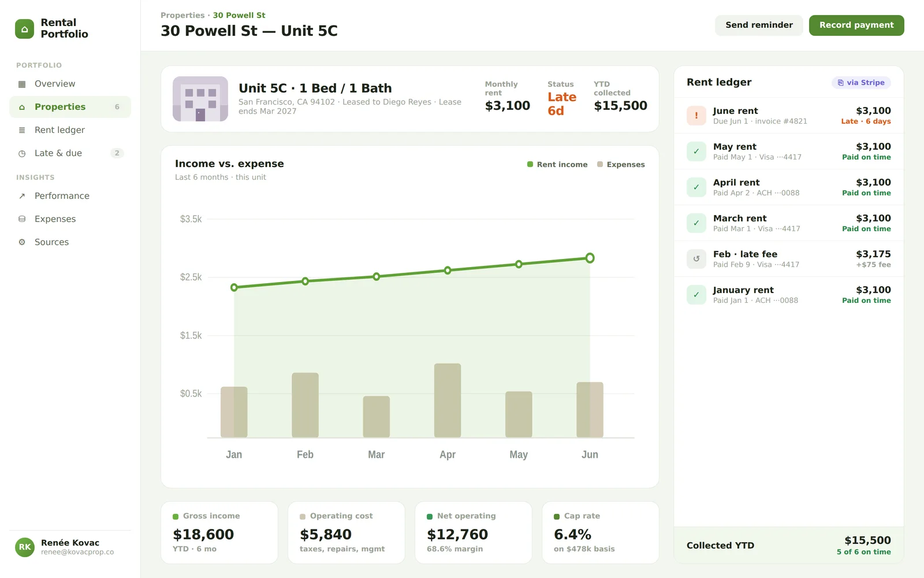Open the Overview menu item

click(x=70, y=84)
